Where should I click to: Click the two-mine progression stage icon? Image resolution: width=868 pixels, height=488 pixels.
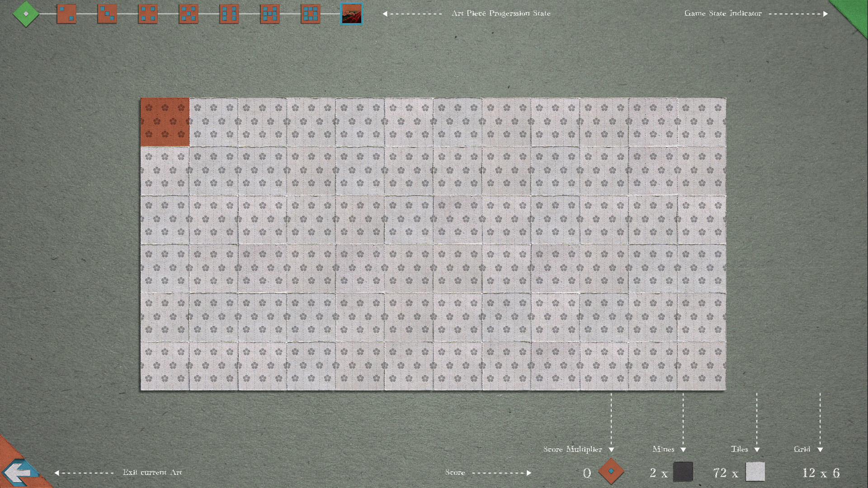66,14
